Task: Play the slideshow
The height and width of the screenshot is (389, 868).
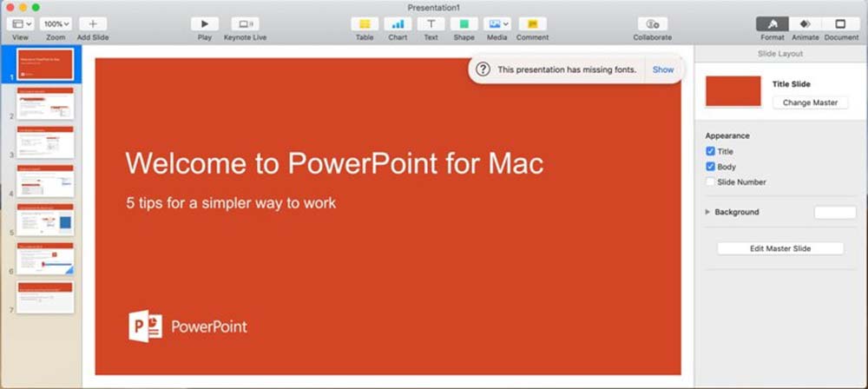Action: point(204,23)
